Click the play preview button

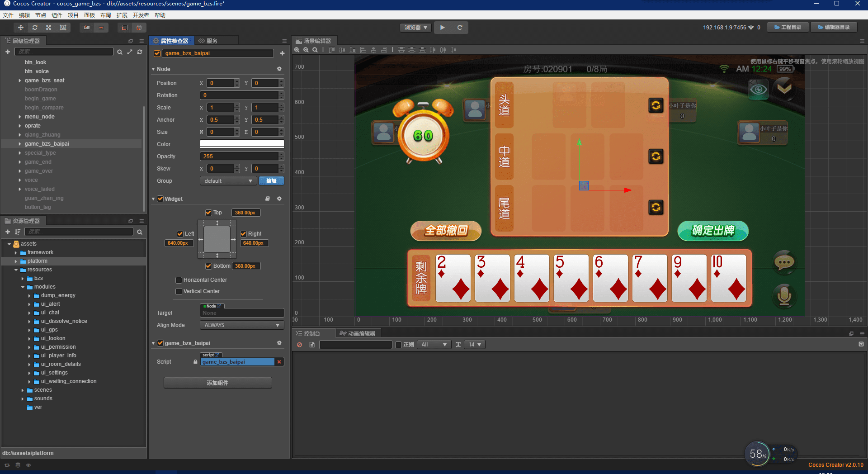click(443, 28)
